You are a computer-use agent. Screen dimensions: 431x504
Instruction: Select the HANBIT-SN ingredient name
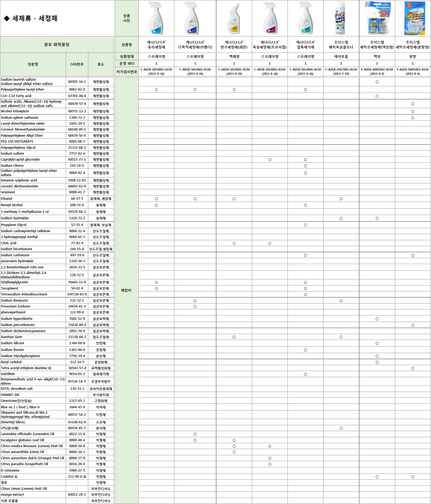tap(10, 395)
